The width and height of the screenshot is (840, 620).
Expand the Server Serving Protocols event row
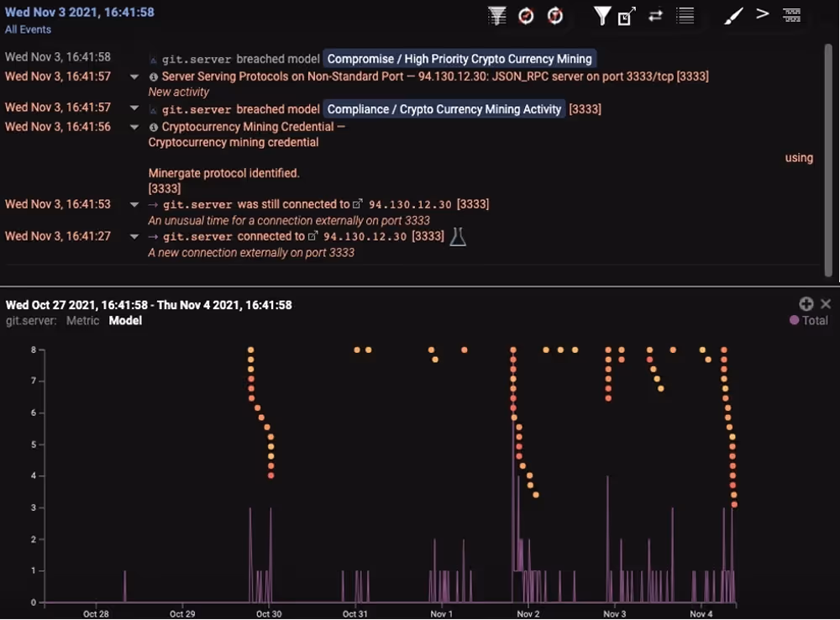point(134,76)
